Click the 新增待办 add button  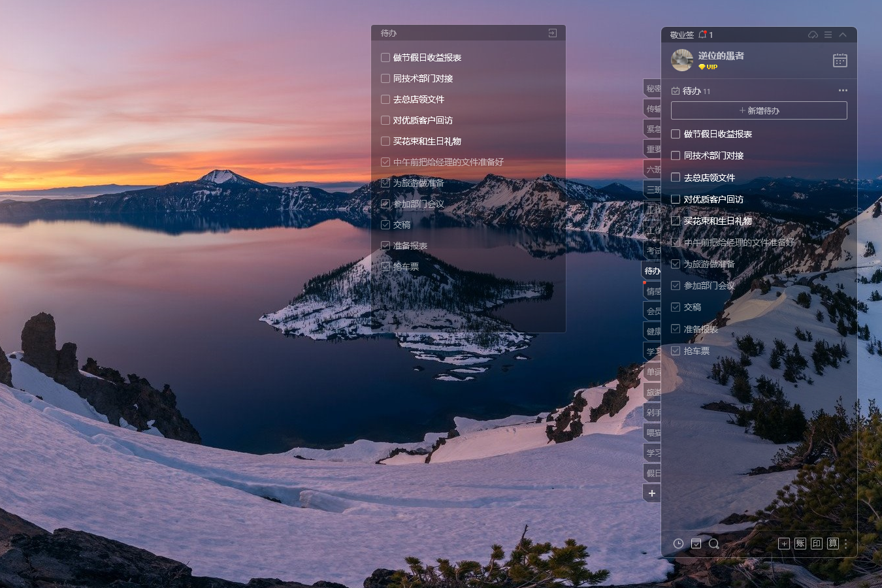coord(759,110)
